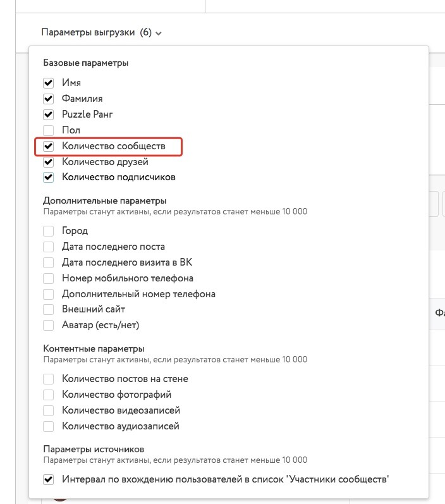Select Количество аудиозаписей checkbox
The width and height of the screenshot is (445, 504).
pos(49,427)
